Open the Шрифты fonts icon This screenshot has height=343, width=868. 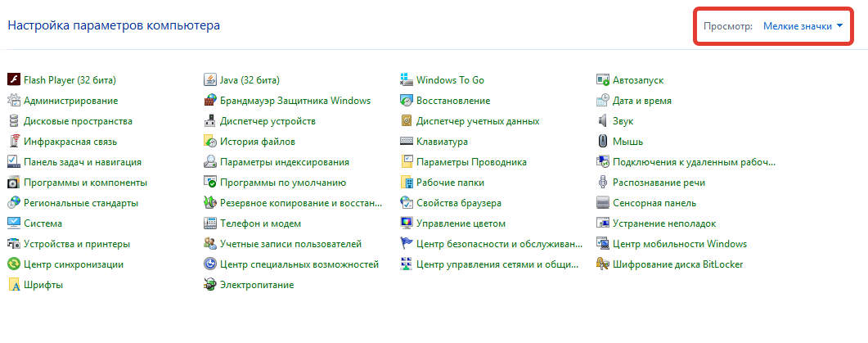coord(14,285)
